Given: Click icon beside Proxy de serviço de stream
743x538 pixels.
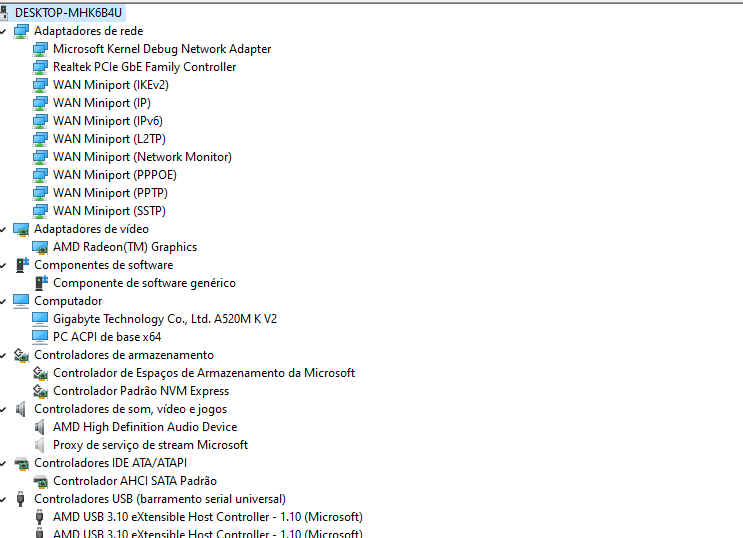Looking at the screenshot, I should click(40, 445).
